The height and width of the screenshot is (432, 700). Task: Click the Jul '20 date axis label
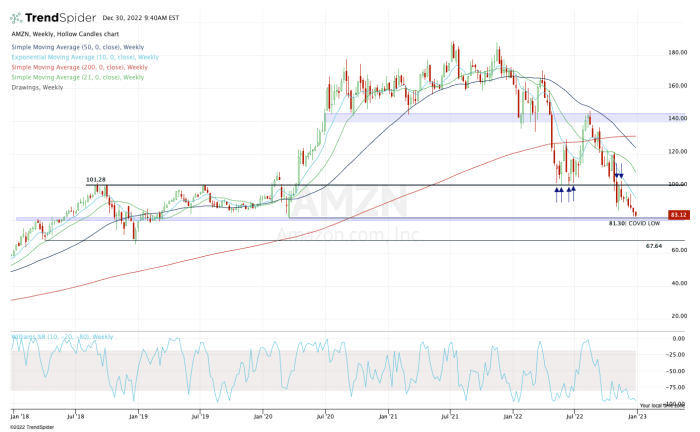click(x=325, y=417)
